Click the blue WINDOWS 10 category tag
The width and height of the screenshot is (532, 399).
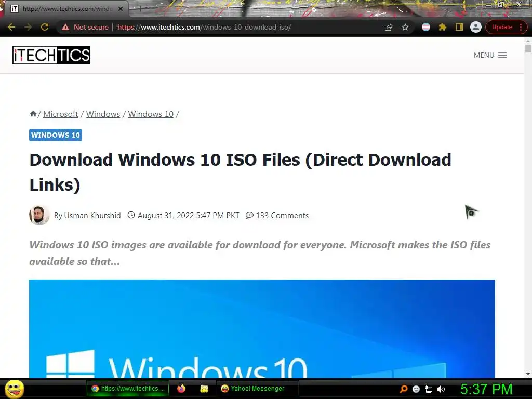56,135
